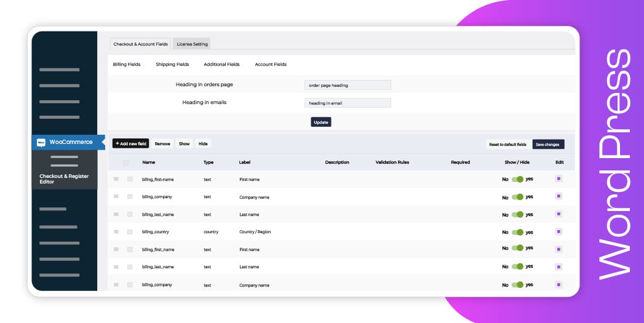Screen dimensions: 644x323
Task: Open edit icon for billing_country field
Action: pyautogui.click(x=559, y=232)
